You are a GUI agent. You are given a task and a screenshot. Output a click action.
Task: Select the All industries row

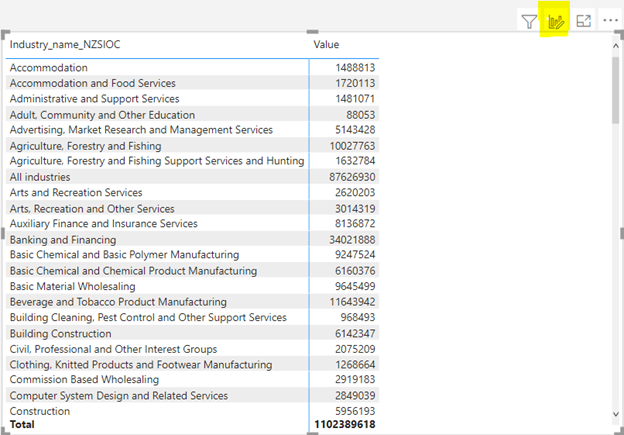tap(192, 177)
